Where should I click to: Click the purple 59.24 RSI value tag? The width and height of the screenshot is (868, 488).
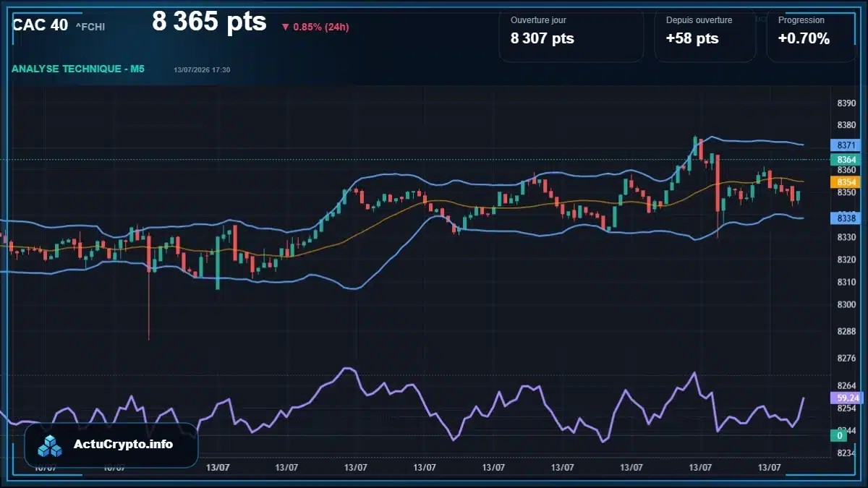846,398
